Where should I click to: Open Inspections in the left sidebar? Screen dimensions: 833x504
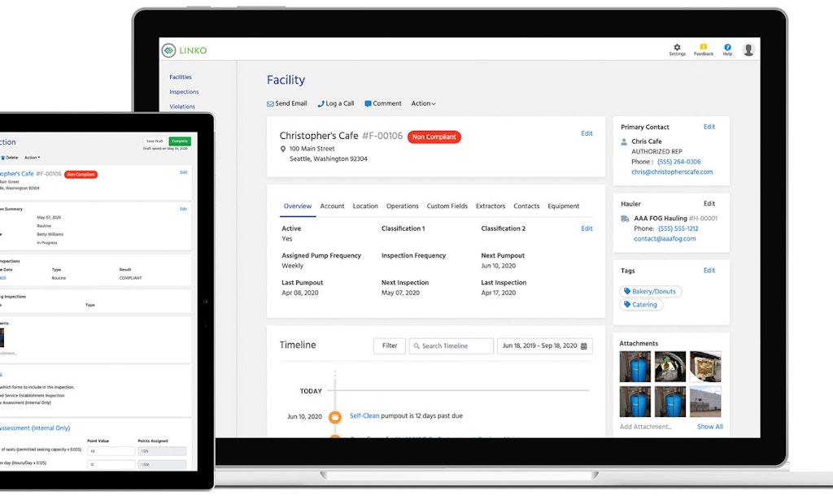pyautogui.click(x=184, y=93)
